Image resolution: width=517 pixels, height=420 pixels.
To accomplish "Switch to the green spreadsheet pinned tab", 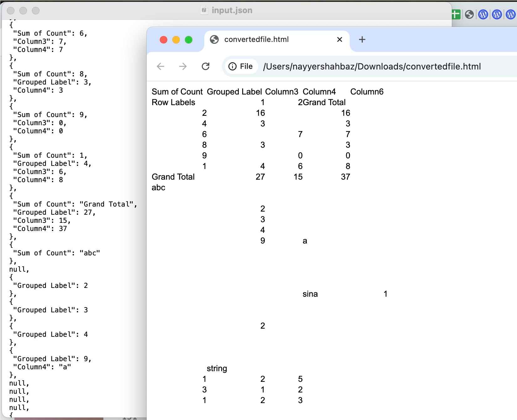I will [456, 14].
